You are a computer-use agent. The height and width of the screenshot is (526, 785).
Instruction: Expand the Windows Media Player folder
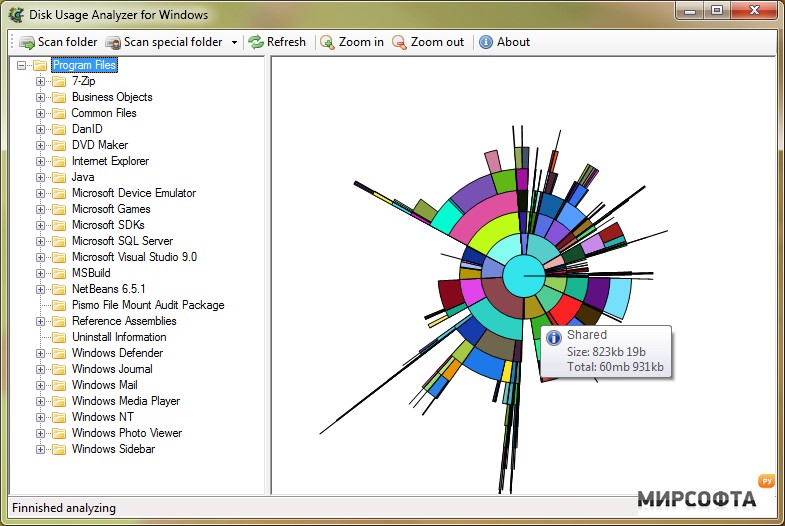pyautogui.click(x=41, y=401)
